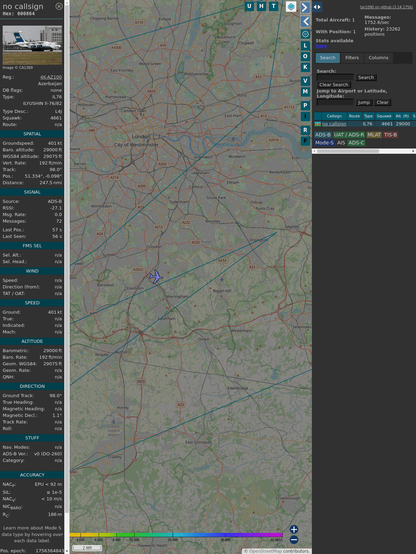
Task: Click the 'Hex: 600864' text
Action: pyautogui.click(x=19, y=14)
